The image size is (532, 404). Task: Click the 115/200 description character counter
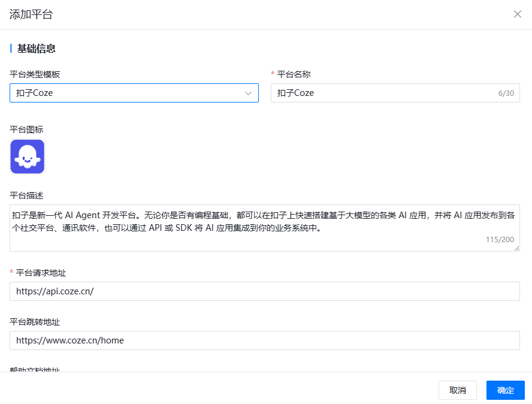[x=500, y=240]
